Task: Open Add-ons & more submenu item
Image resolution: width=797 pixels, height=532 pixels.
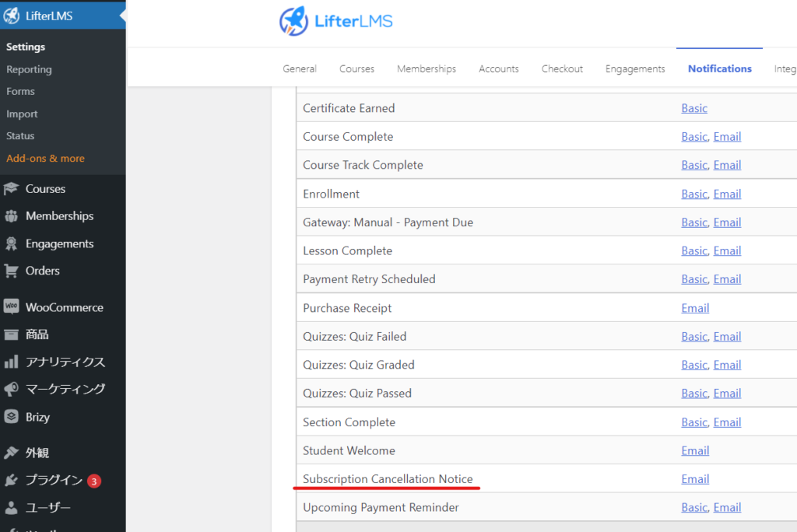Action: tap(46, 158)
